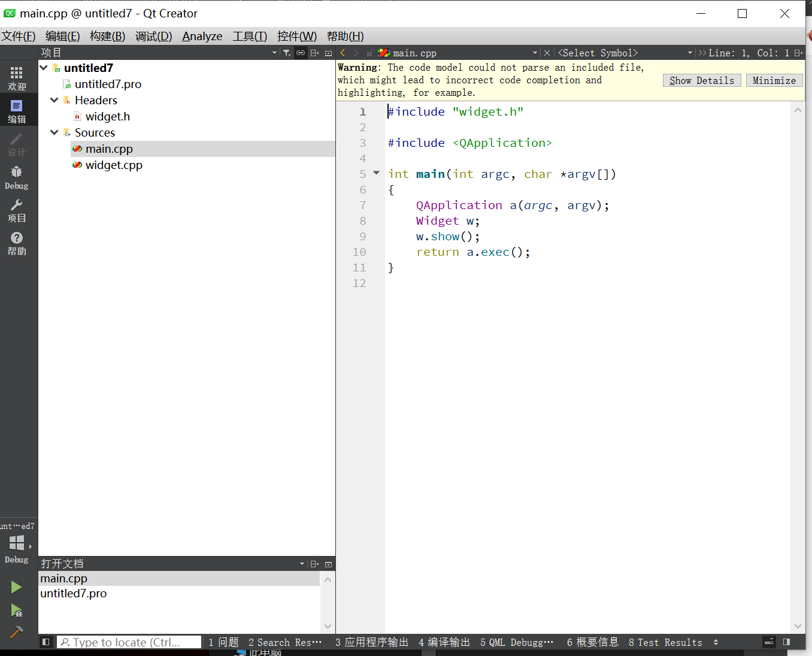Split the editor view
This screenshot has width=812, height=656.
coord(798,53)
